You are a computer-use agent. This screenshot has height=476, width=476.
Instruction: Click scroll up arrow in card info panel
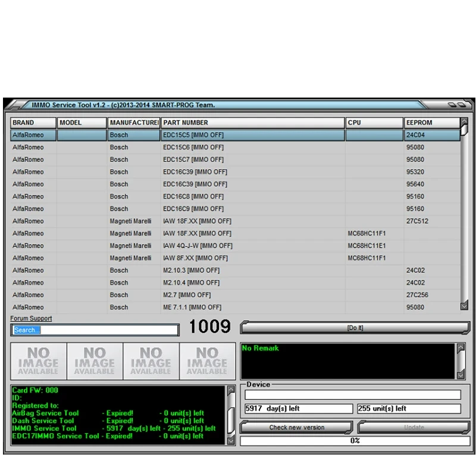point(231,390)
